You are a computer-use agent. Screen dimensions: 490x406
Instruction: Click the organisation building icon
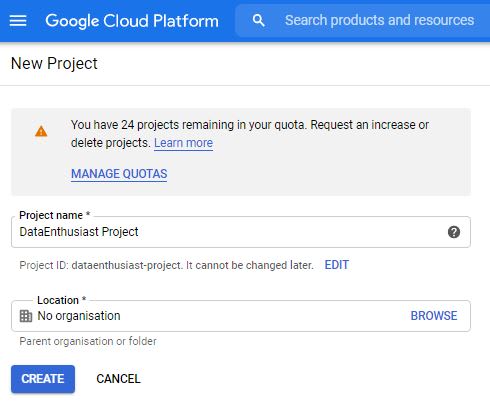click(x=26, y=316)
